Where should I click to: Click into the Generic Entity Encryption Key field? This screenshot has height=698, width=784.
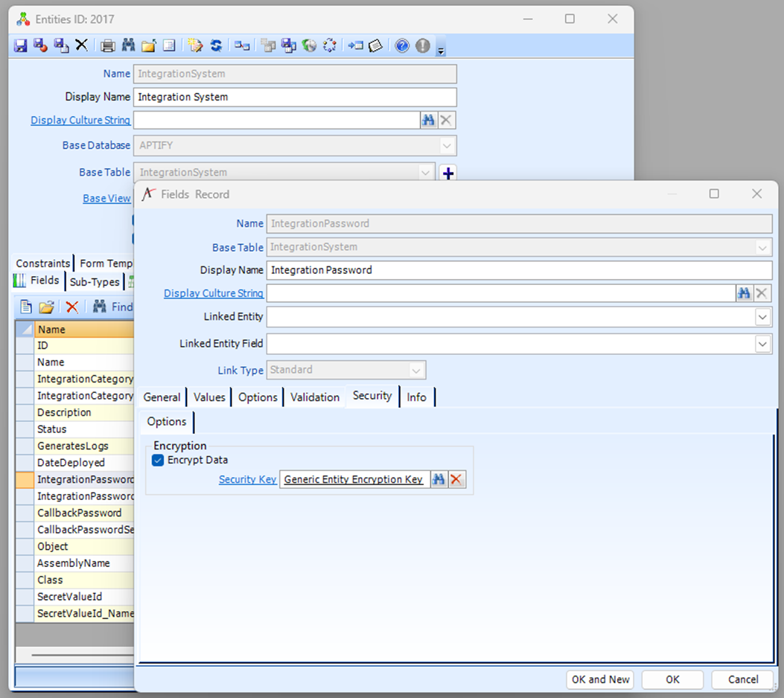(x=354, y=480)
